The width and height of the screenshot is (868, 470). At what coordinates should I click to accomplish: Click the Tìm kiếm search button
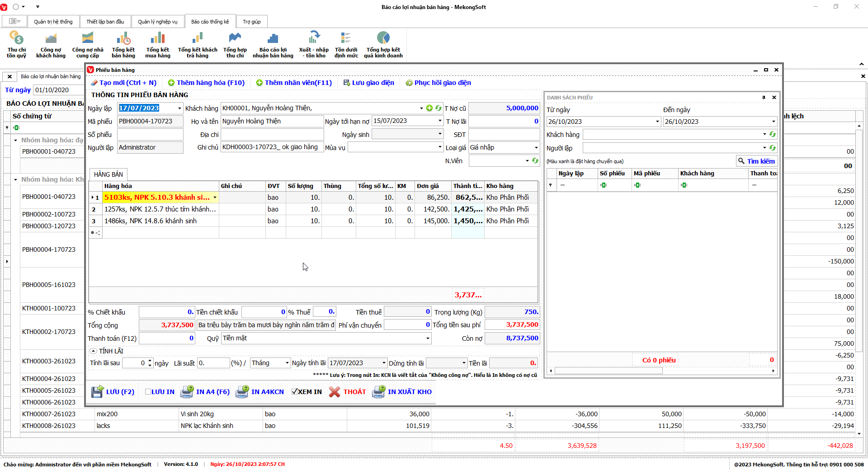point(756,161)
